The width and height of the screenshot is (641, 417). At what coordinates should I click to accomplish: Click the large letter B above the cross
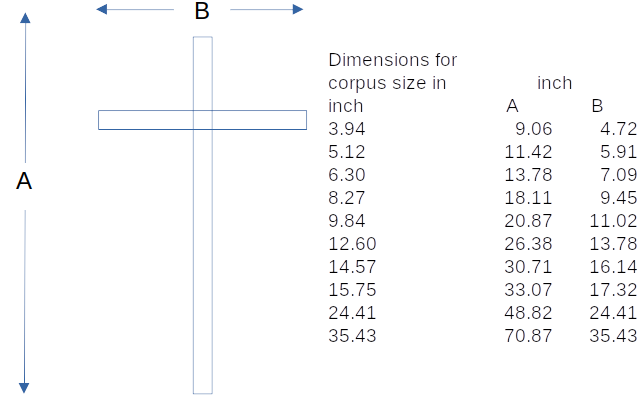pyautogui.click(x=201, y=12)
